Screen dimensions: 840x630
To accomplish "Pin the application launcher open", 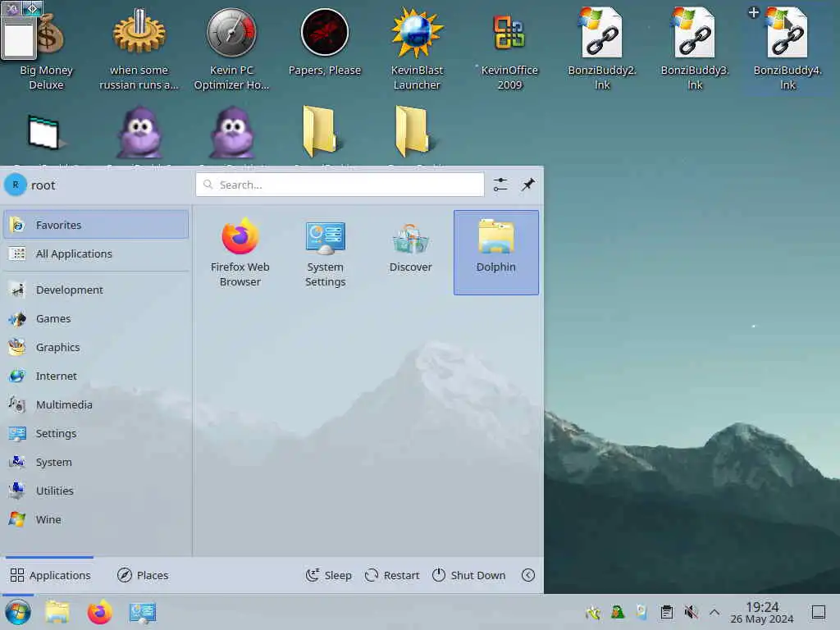I will (528, 185).
